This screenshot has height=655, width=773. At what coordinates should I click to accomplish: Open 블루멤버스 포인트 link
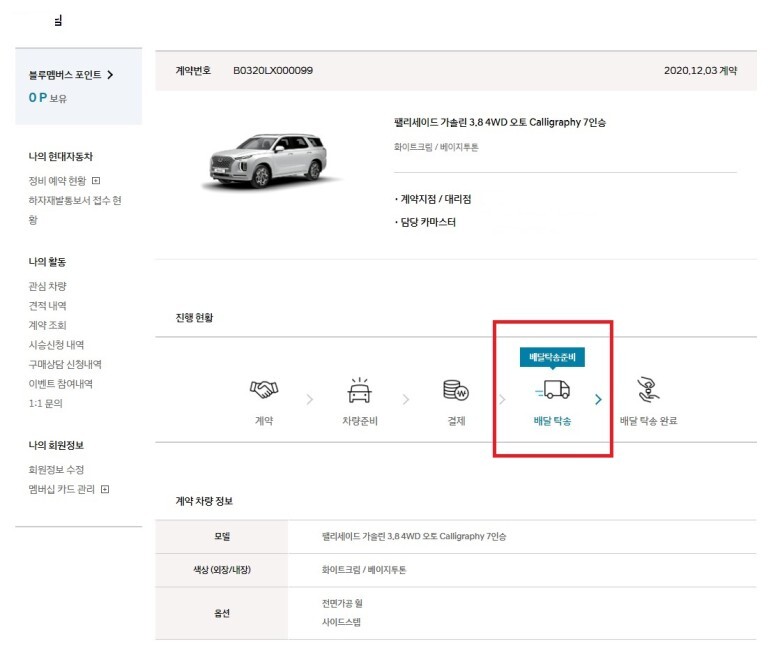[65, 75]
